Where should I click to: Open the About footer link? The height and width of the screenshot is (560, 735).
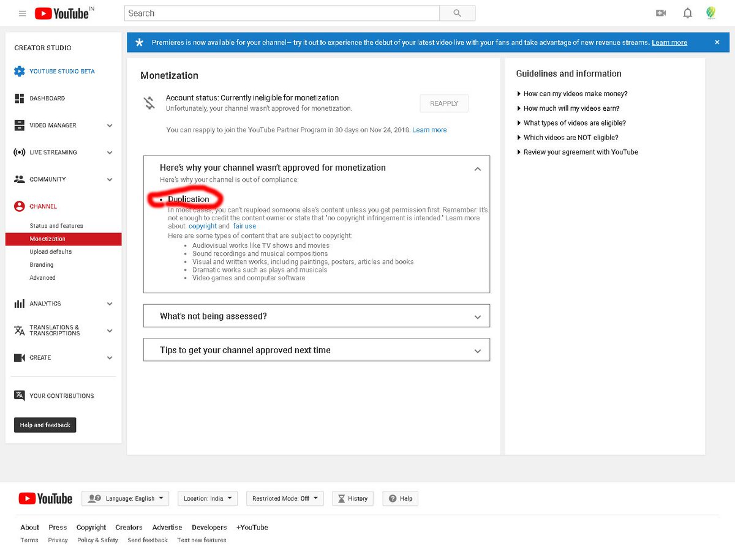tap(29, 527)
